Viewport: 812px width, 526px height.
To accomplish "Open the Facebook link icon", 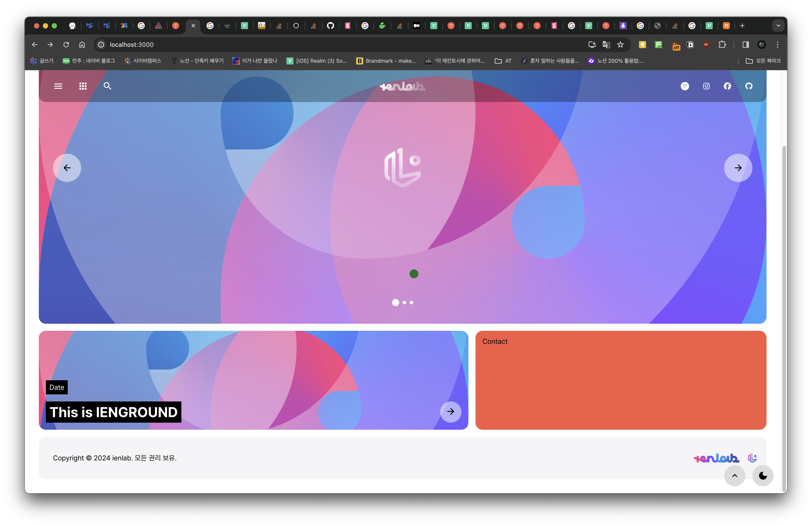I will click(x=727, y=86).
